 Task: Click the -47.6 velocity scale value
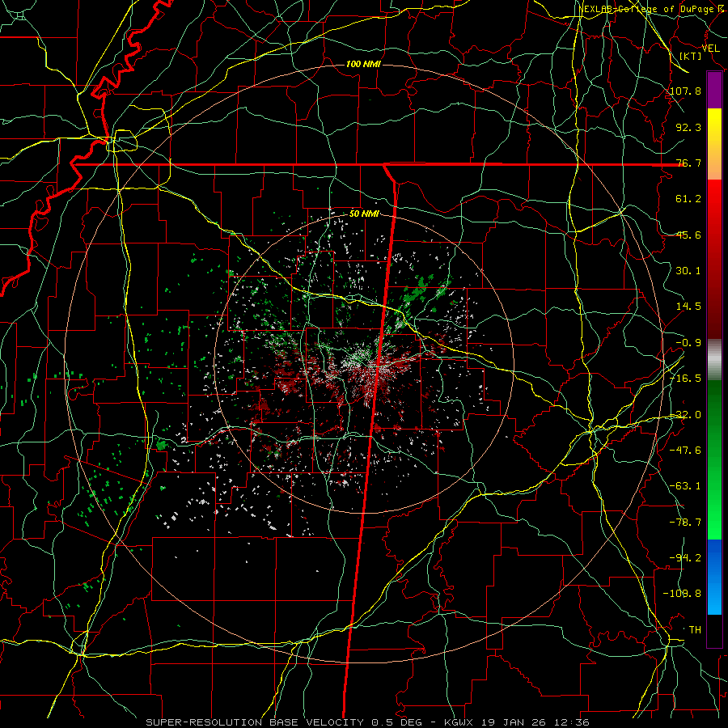coord(685,450)
